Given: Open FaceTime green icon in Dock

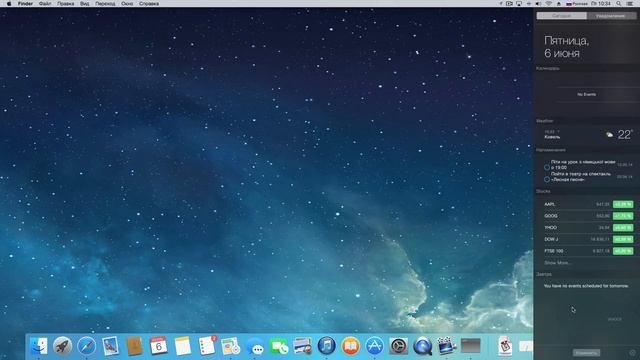Looking at the screenshot, I should 279,347.
